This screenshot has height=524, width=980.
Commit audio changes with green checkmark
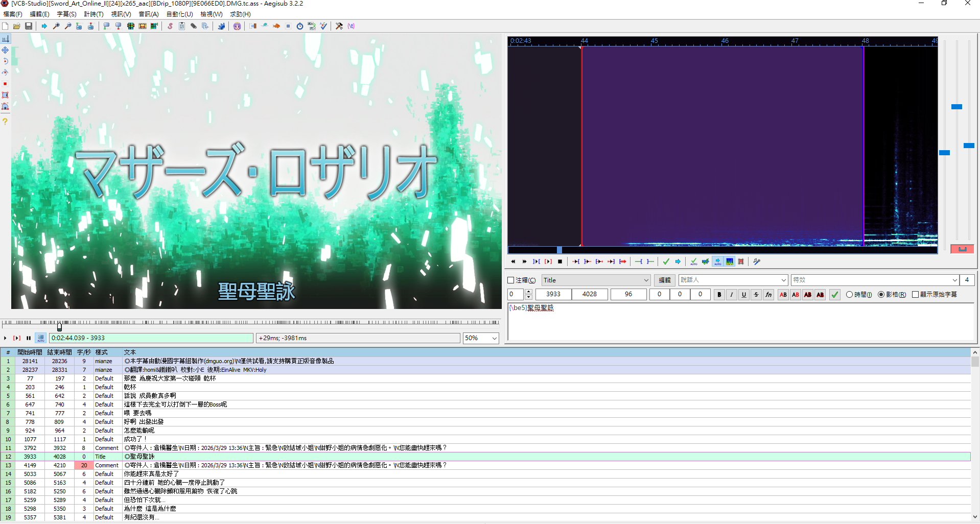(x=666, y=261)
